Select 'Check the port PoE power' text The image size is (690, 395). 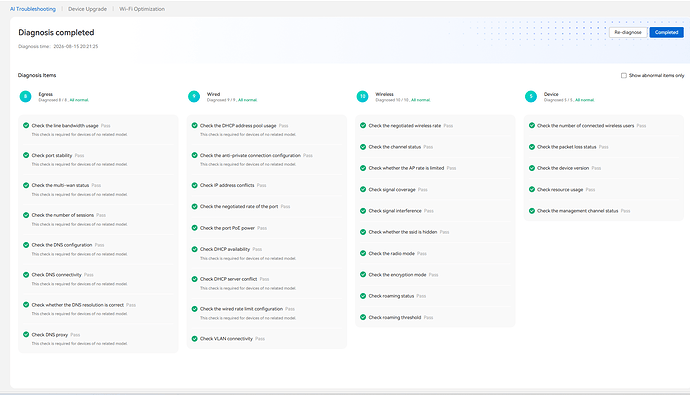click(x=227, y=228)
